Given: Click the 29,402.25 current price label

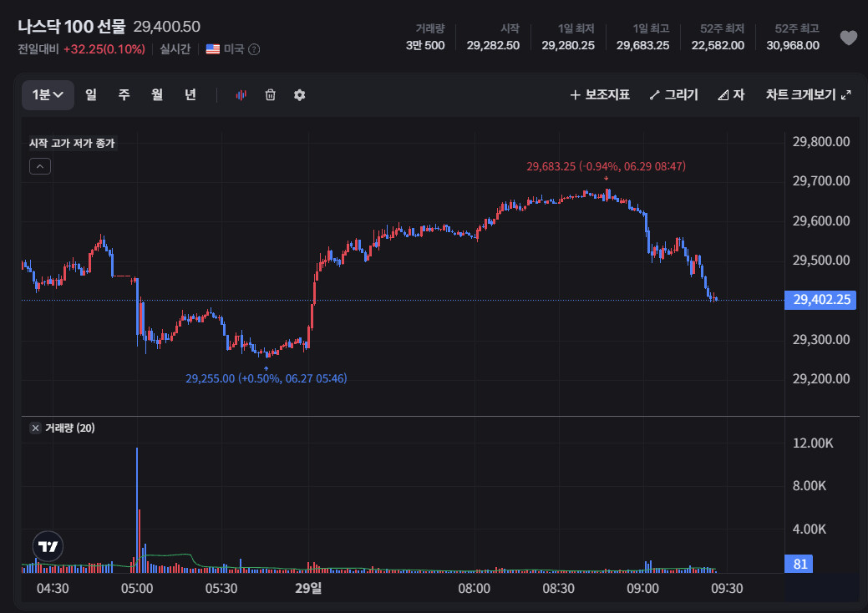Looking at the screenshot, I should pyautogui.click(x=820, y=300).
